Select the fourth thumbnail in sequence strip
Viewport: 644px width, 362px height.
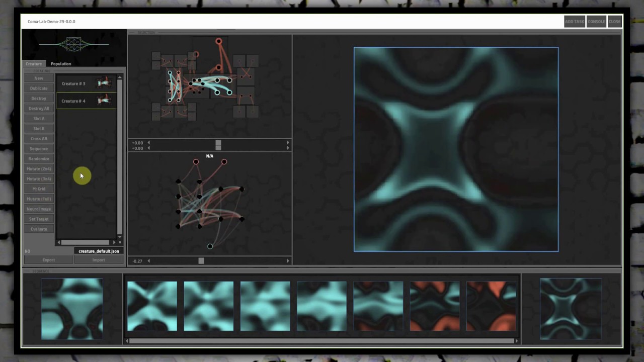(322, 306)
